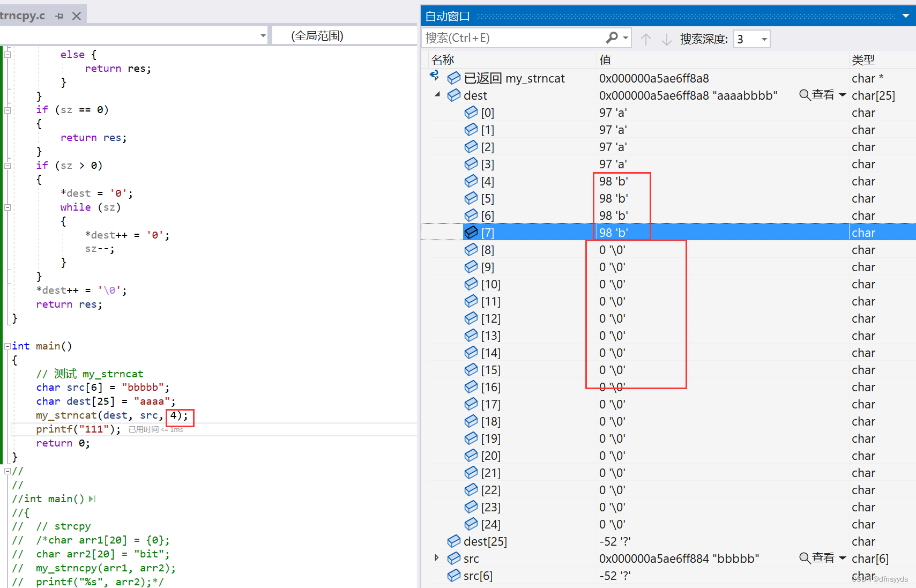Click the cube icon of element [10]
This screenshot has width=916, height=588.
point(471,284)
